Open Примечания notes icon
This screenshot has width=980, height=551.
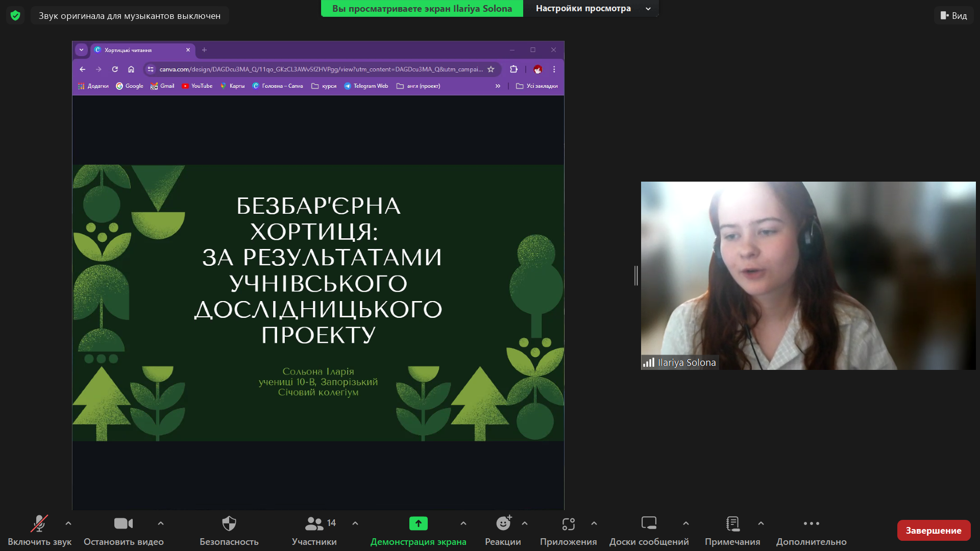tap(732, 523)
